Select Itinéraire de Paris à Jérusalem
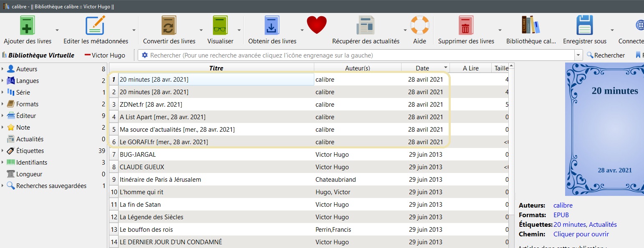 click(x=309, y=180)
